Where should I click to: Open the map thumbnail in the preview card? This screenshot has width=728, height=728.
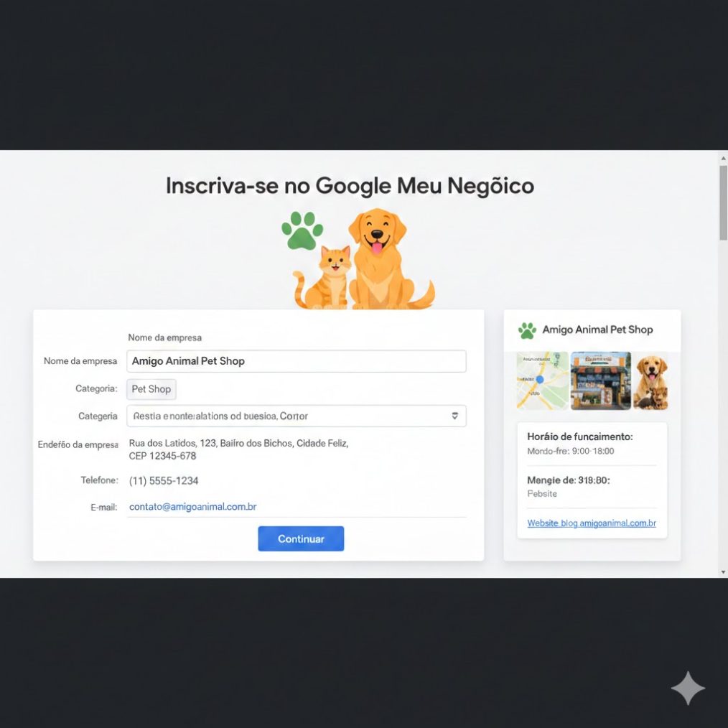coord(542,381)
